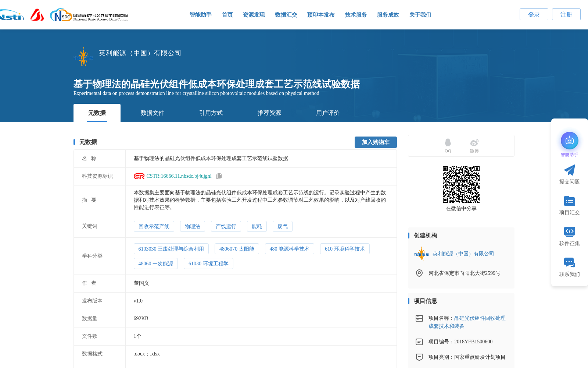Viewport: 588px width, 368px height.
Task: Click project number icon
Action: pyautogui.click(x=419, y=342)
